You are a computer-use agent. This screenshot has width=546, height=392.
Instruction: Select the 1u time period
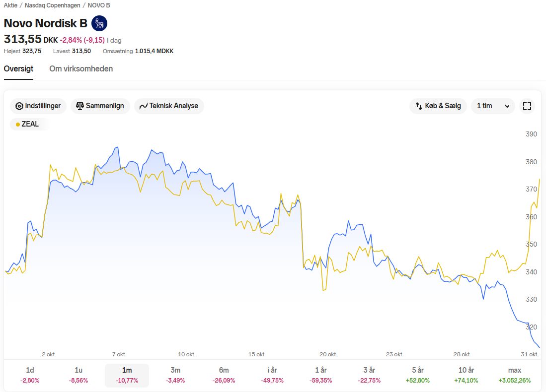(x=78, y=375)
